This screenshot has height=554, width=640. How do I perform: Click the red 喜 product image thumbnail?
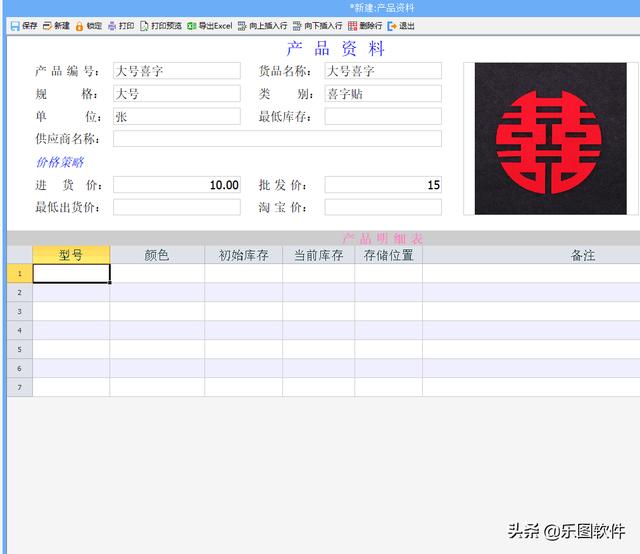[x=550, y=138]
